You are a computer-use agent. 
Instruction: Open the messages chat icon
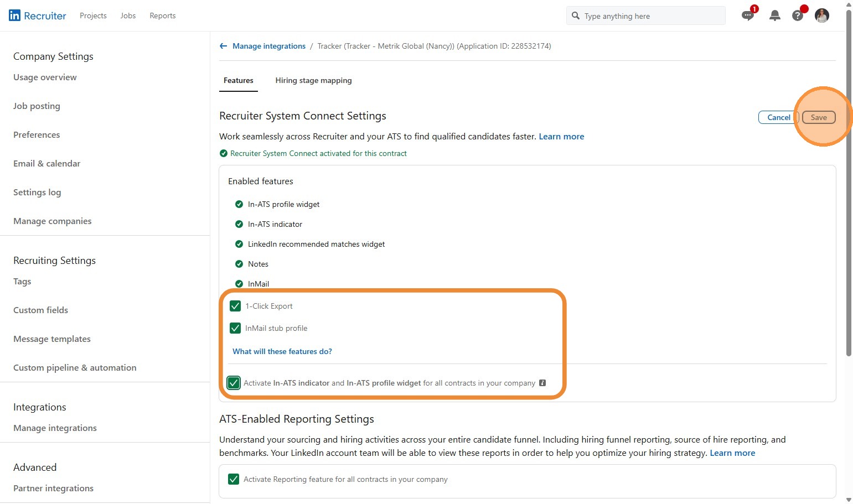[x=747, y=16]
